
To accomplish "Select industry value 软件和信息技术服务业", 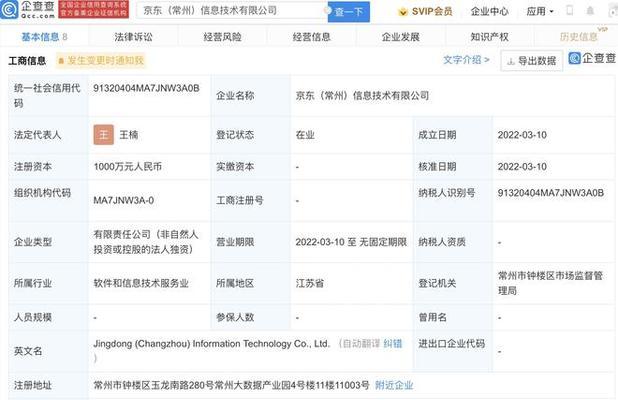I will (141, 283).
